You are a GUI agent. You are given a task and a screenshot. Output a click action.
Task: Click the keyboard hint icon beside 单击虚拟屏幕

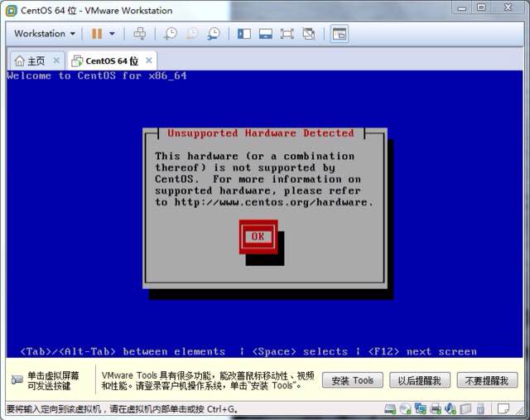17,380
